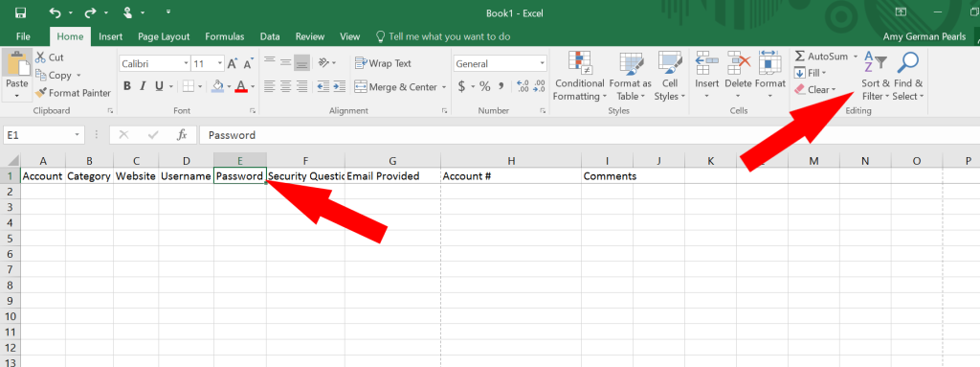
Task: Click the Amy German Pearls account name
Action: (924, 36)
